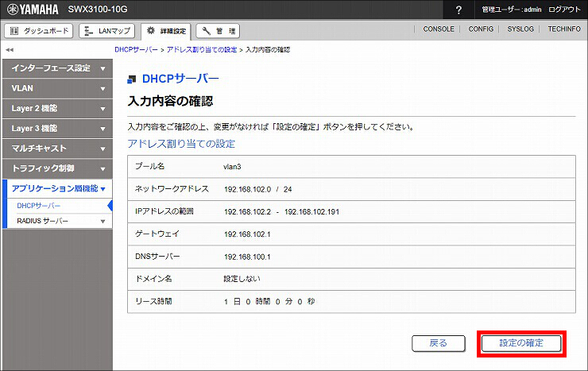
Task: Open the TECHINFO link
Action: coord(564,29)
